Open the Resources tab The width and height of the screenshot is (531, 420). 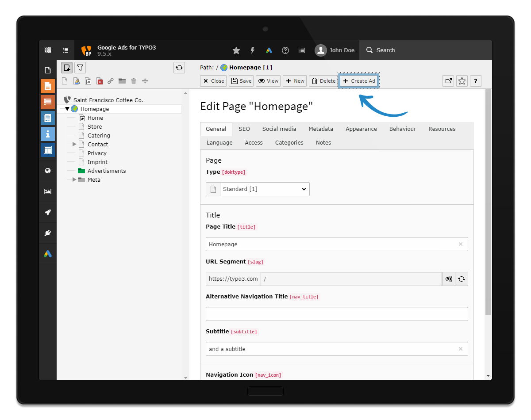pyautogui.click(x=442, y=129)
